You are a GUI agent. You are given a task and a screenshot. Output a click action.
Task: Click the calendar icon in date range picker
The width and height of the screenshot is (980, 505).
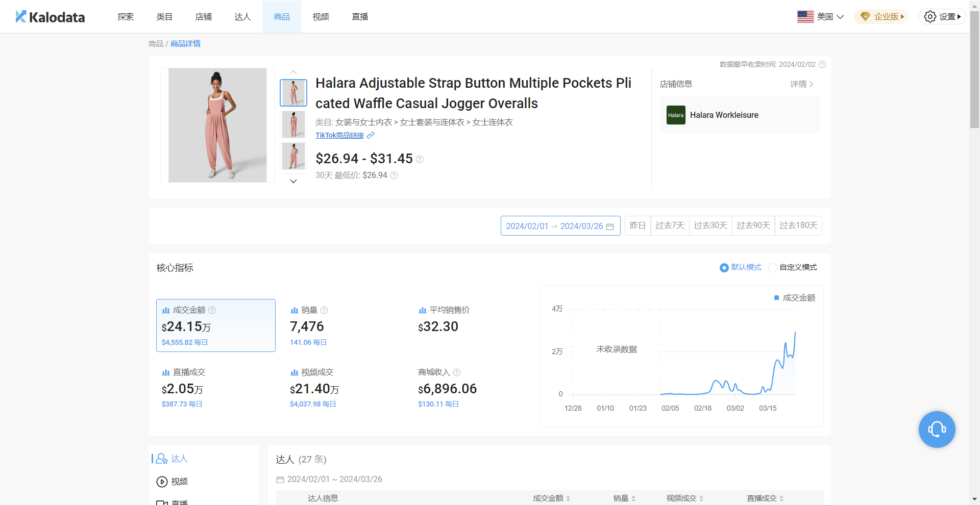click(610, 226)
